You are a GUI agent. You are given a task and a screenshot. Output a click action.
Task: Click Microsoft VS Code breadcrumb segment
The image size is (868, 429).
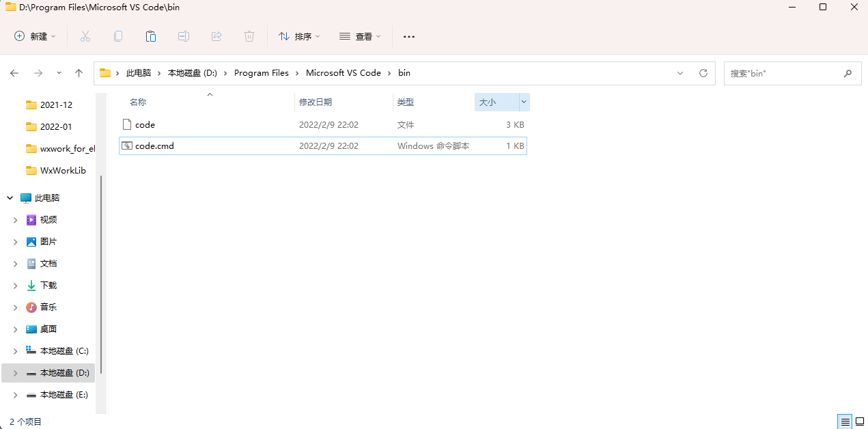click(x=344, y=73)
